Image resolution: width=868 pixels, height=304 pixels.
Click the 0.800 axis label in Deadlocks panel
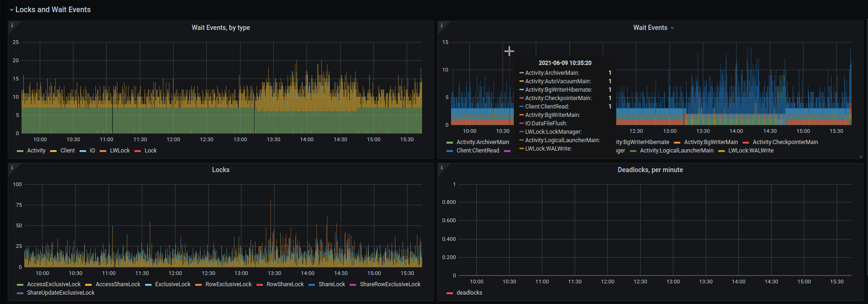(449, 203)
